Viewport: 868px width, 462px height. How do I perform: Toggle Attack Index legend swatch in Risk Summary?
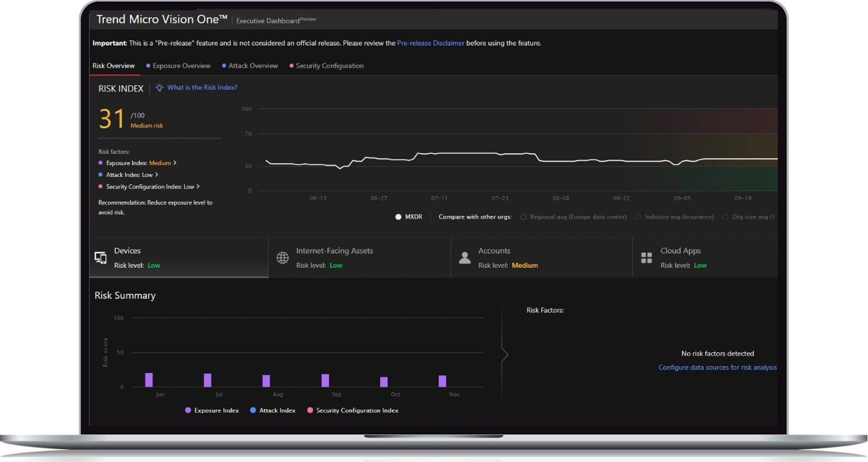point(253,410)
